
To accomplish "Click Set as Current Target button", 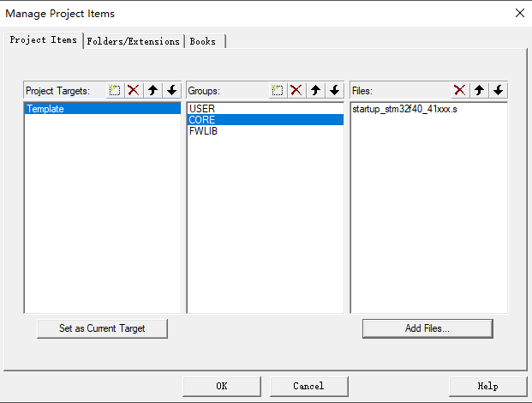I will (x=102, y=328).
